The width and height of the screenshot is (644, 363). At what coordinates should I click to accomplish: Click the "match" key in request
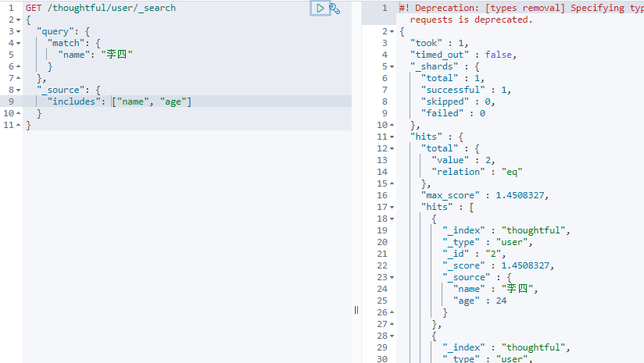(66, 43)
